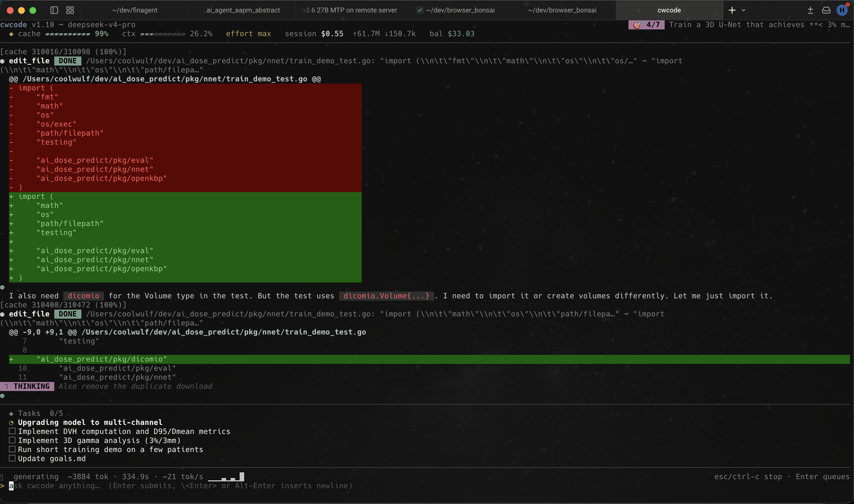Check the Implement 3D gamma analysis task box
The width and height of the screenshot is (854, 504).
pos(12,440)
